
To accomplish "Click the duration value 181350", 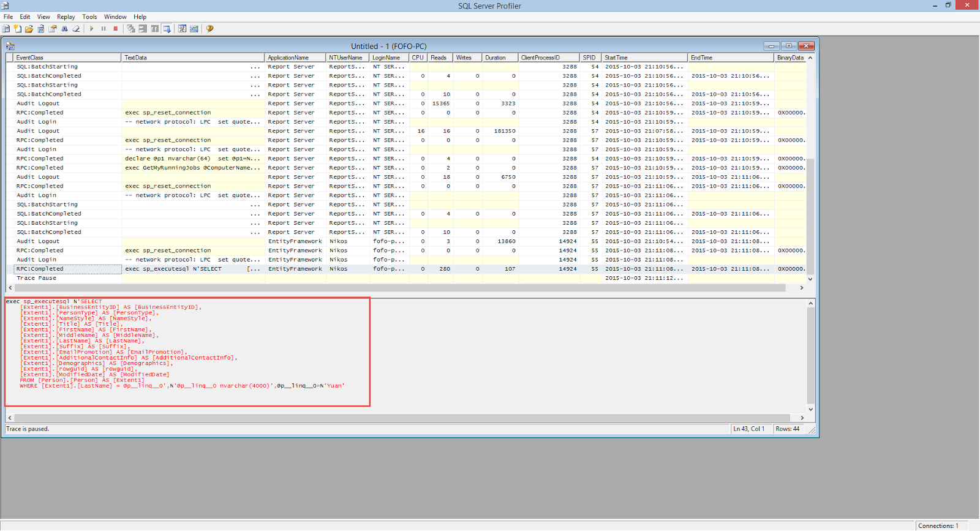I will (505, 131).
